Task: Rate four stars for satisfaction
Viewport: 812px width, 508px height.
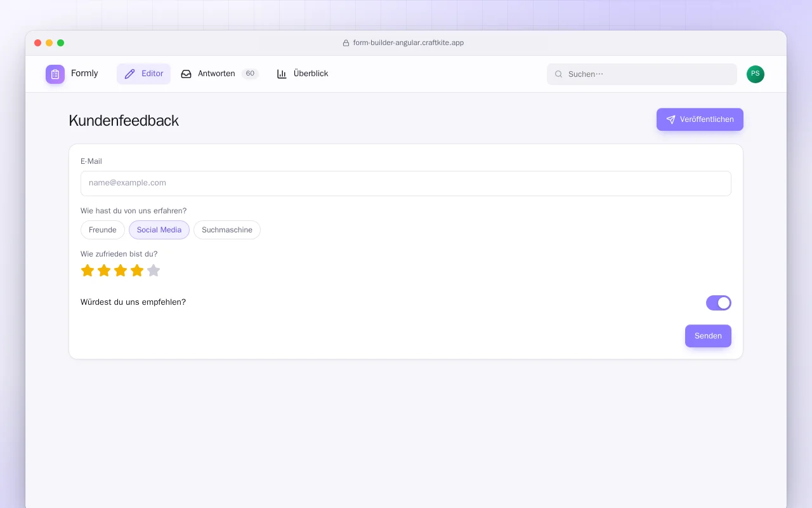Action: [137, 271]
